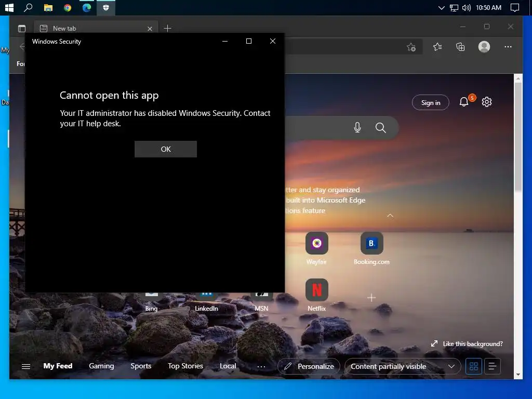Viewport: 532px width, 399px height.
Task: Select My Feed tab
Action: 58,366
